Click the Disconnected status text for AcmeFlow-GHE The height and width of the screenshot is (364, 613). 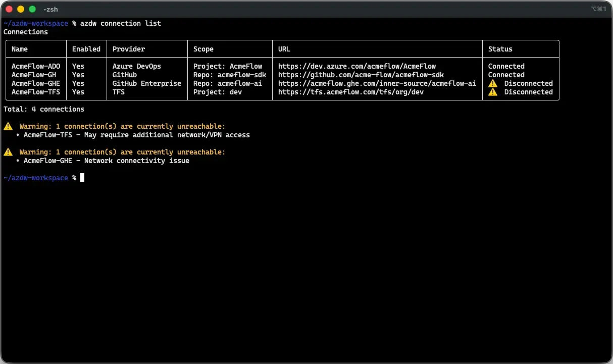pos(529,83)
